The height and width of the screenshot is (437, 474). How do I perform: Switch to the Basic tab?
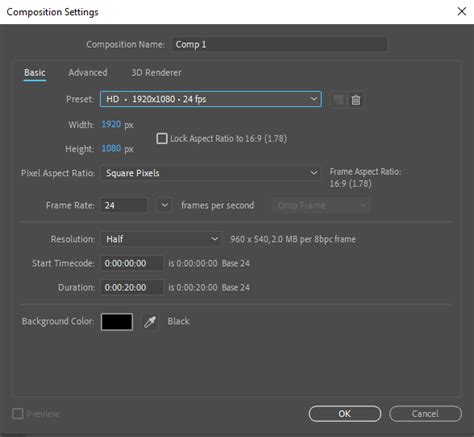click(35, 73)
